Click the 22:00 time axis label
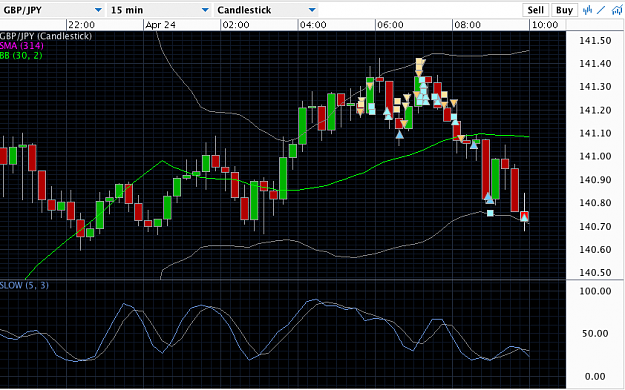Screen dimensions: 625x390 [81, 25]
